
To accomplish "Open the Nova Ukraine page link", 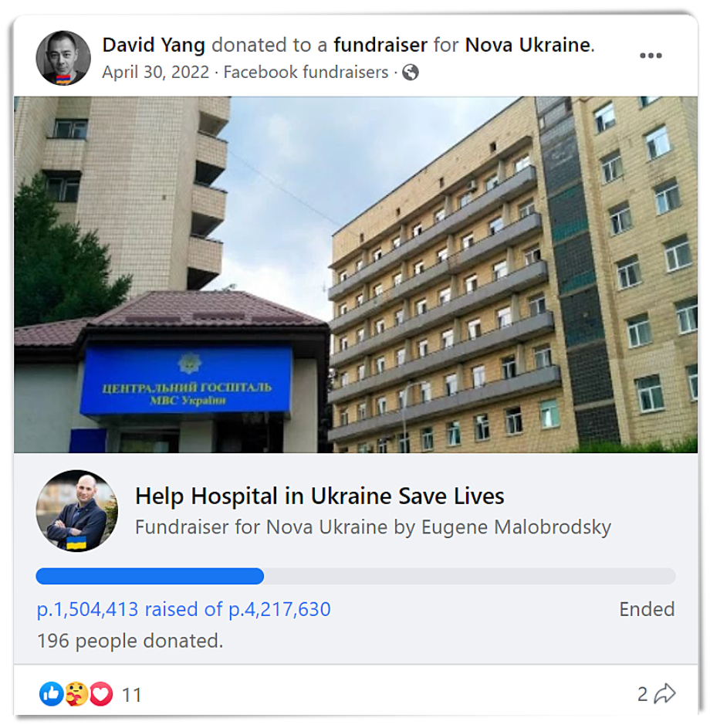I will coord(528,45).
